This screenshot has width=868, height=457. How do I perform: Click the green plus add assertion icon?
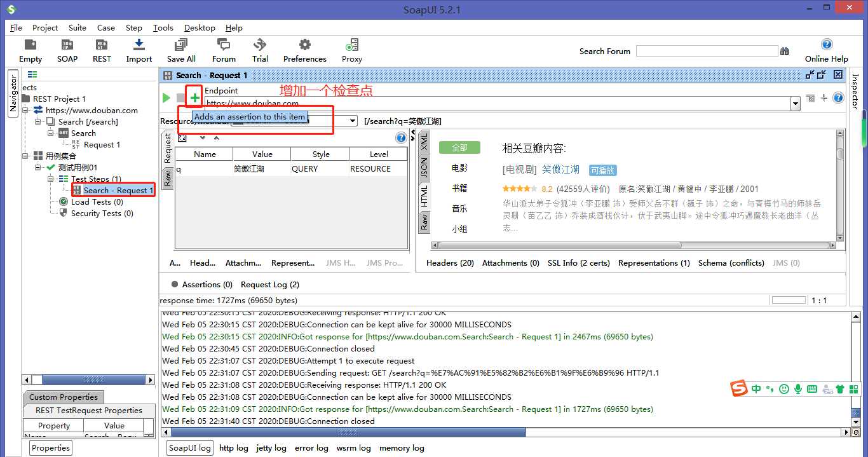coord(194,98)
